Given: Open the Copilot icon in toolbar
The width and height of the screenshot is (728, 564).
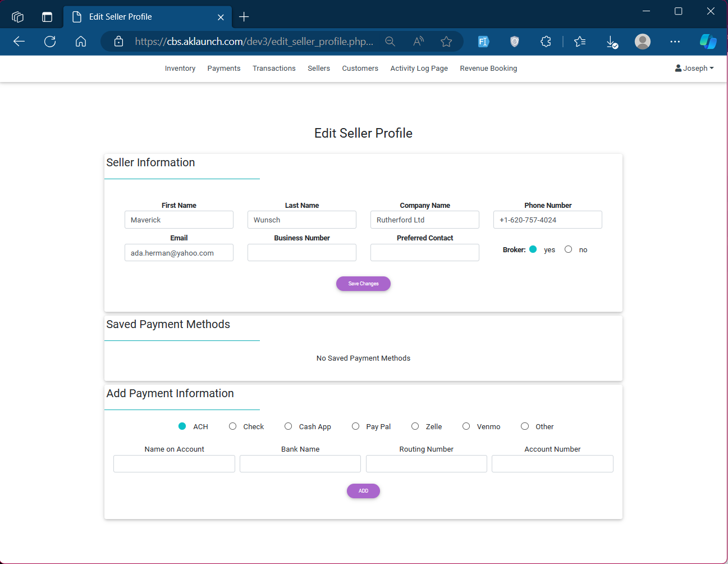Looking at the screenshot, I should pyautogui.click(x=708, y=42).
